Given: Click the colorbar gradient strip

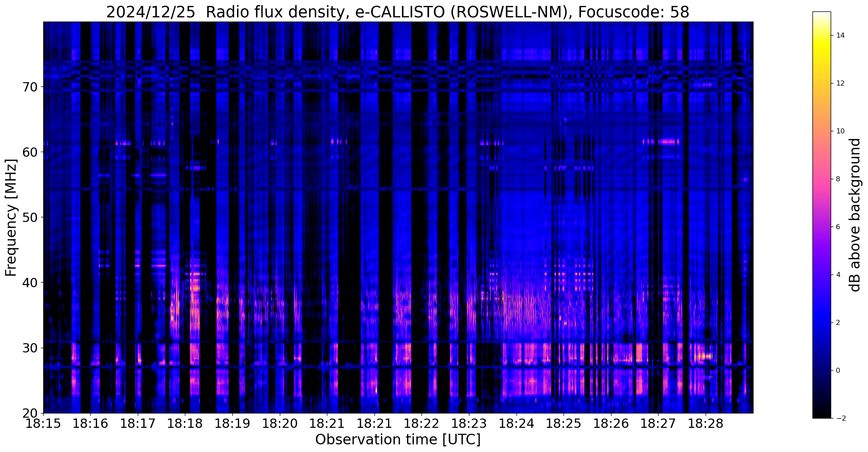Looking at the screenshot, I should pyautogui.click(x=821, y=215).
